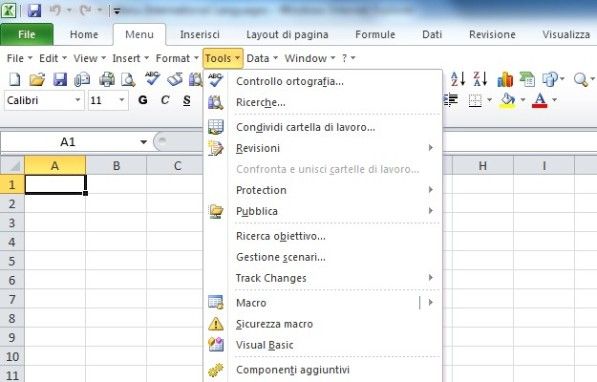Open the Calibri font name dropdown

[78, 100]
